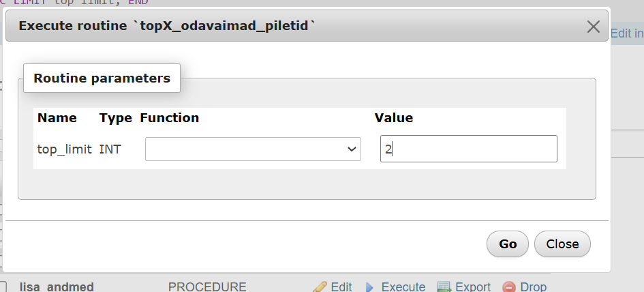Click the Execute play icon for lisa_andmed
The width and height of the screenshot is (644, 292).
click(x=370, y=287)
